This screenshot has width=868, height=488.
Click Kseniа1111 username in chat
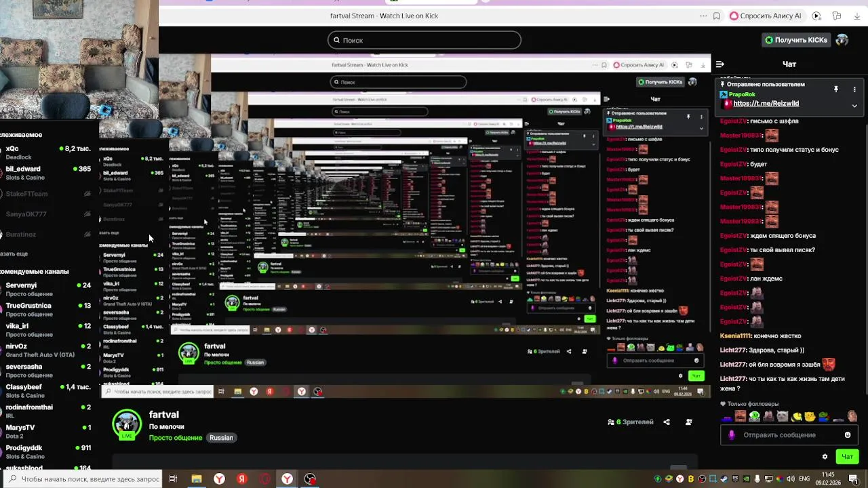pyautogui.click(x=736, y=336)
